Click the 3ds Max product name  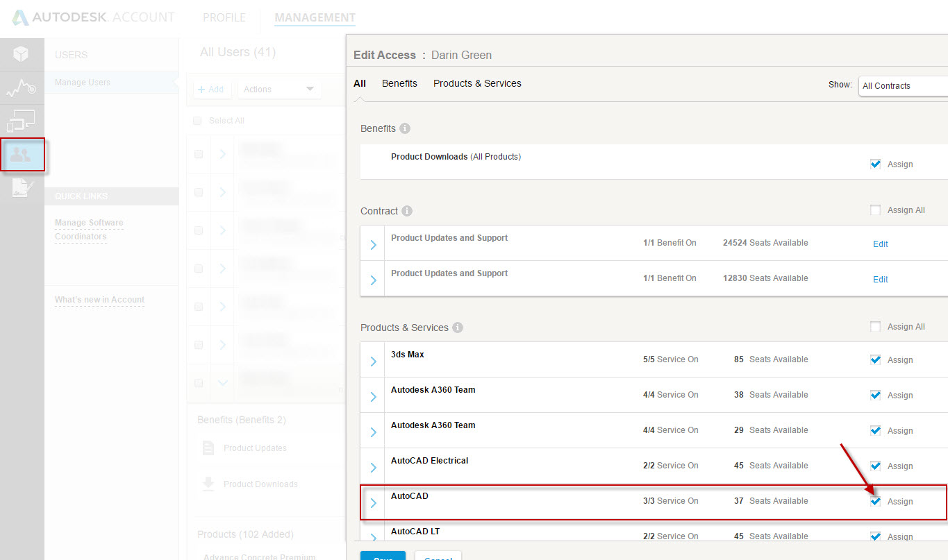tap(408, 354)
